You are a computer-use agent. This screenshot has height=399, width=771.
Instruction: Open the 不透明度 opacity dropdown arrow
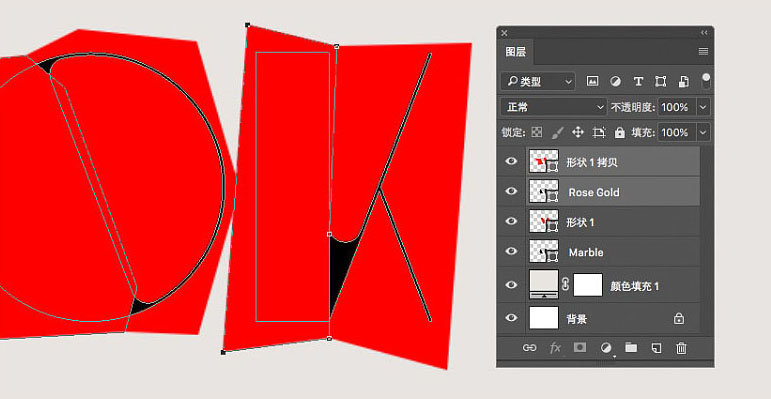[x=704, y=107]
